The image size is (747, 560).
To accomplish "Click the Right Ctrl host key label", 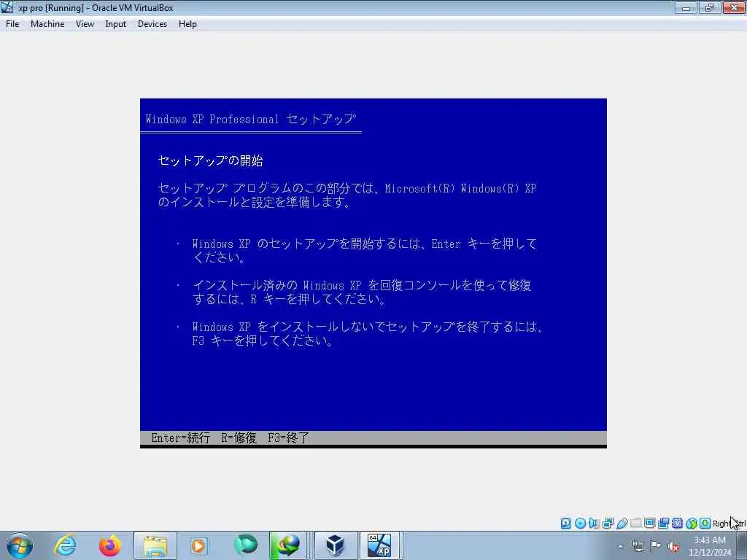I will [729, 524].
